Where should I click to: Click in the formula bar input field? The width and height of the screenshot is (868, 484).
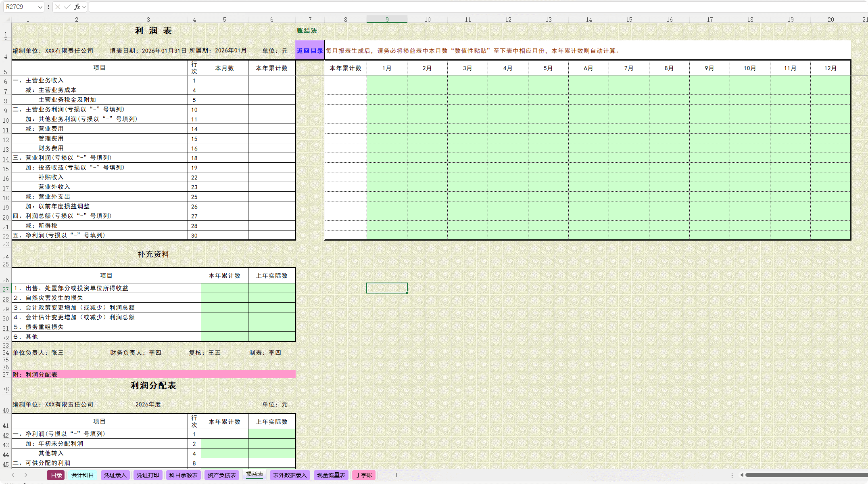pos(476,7)
